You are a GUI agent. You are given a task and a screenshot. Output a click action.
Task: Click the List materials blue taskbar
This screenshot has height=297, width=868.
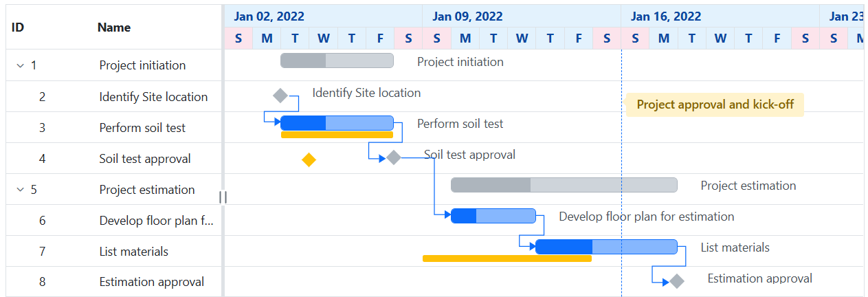[x=607, y=247]
